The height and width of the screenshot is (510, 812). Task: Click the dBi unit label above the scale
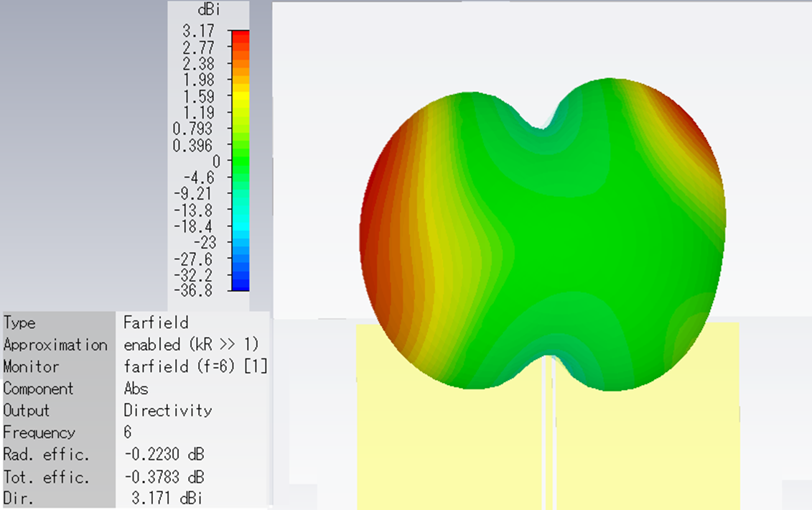[208, 11]
